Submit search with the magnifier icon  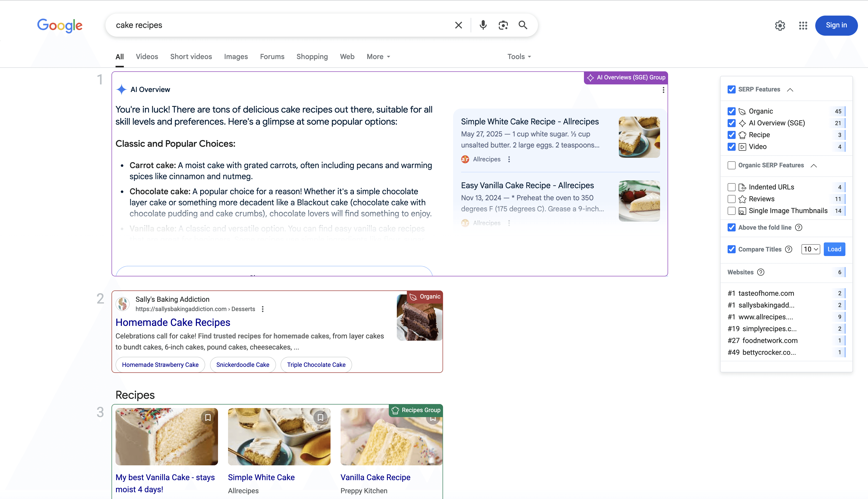tap(523, 25)
